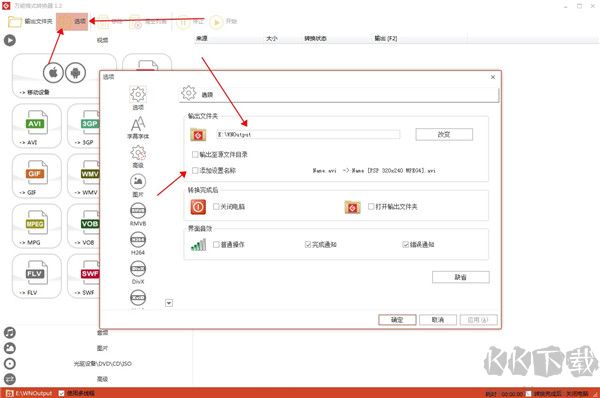Select the Apple mobile device icon
600x398 pixels.
pyautogui.click(x=53, y=72)
